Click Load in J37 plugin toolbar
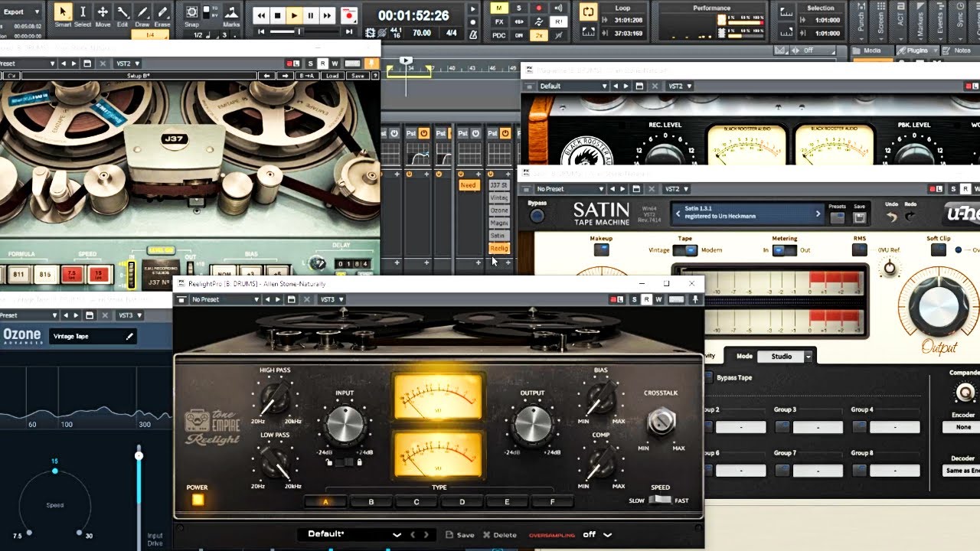The width and height of the screenshot is (980, 551). 332,76
